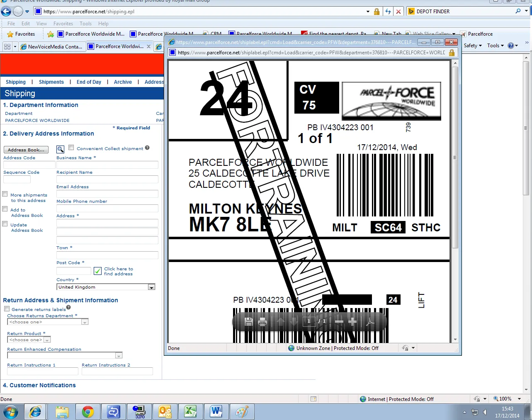Open the CRM favorites bar link
The image size is (532, 420).
[212, 34]
